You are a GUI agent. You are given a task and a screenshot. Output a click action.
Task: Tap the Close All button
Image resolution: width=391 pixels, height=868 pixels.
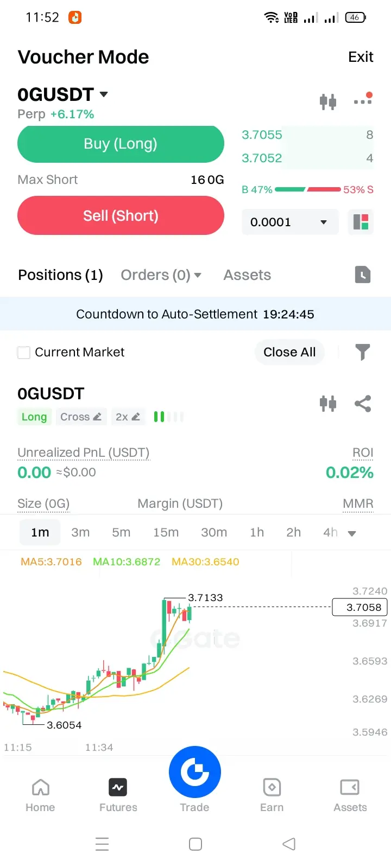(x=289, y=352)
